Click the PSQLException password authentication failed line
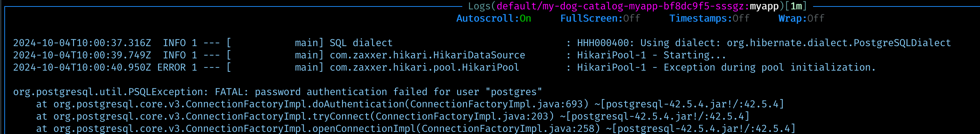 [x=277, y=92]
